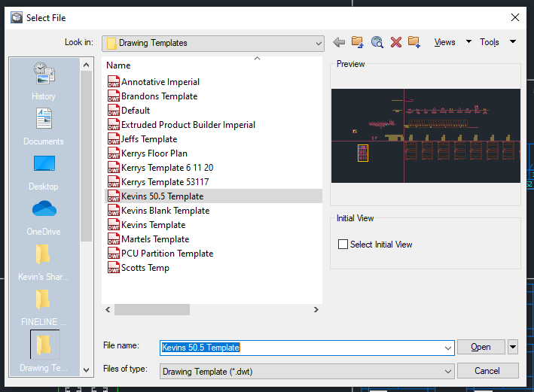Expand the File name history dropdown
534x392 pixels.
point(448,348)
